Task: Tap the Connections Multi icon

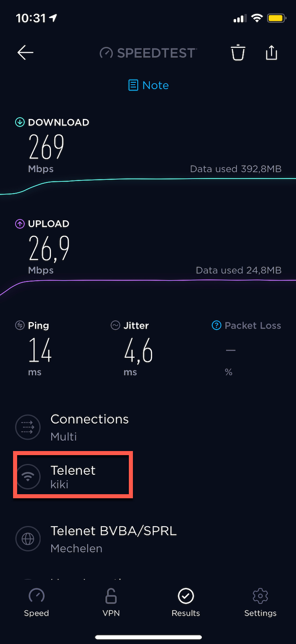Action: pos(28,427)
